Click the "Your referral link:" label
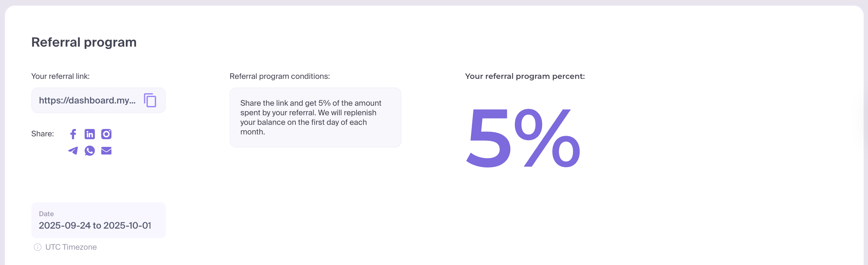 pyautogui.click(x=60, y=76)
